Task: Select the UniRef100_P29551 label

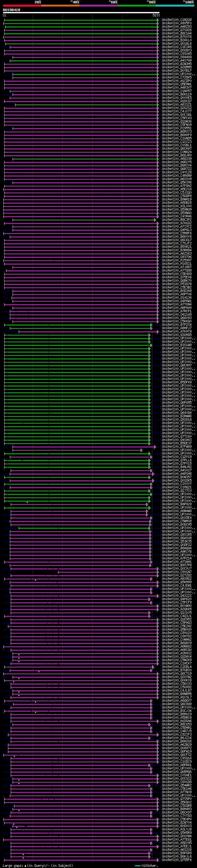Action: 177,128
